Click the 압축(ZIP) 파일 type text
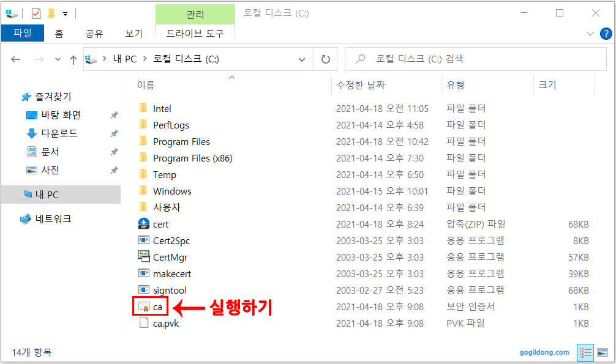 (476, 224)
